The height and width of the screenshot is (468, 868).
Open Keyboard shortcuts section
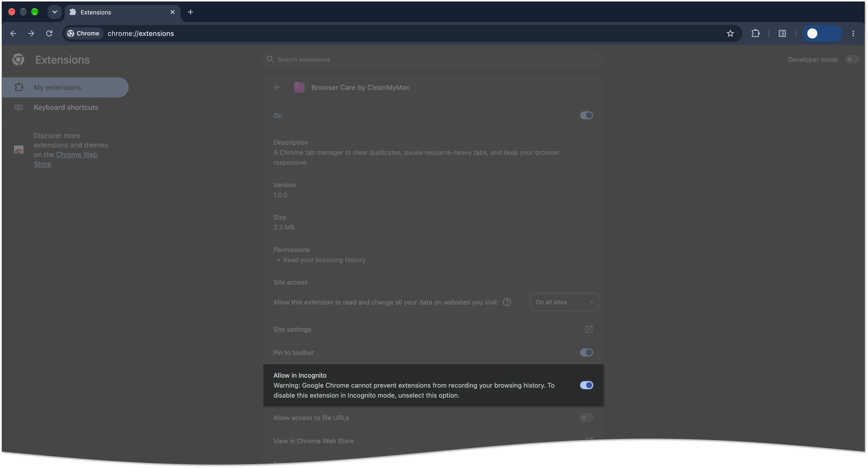click(65, 107)
